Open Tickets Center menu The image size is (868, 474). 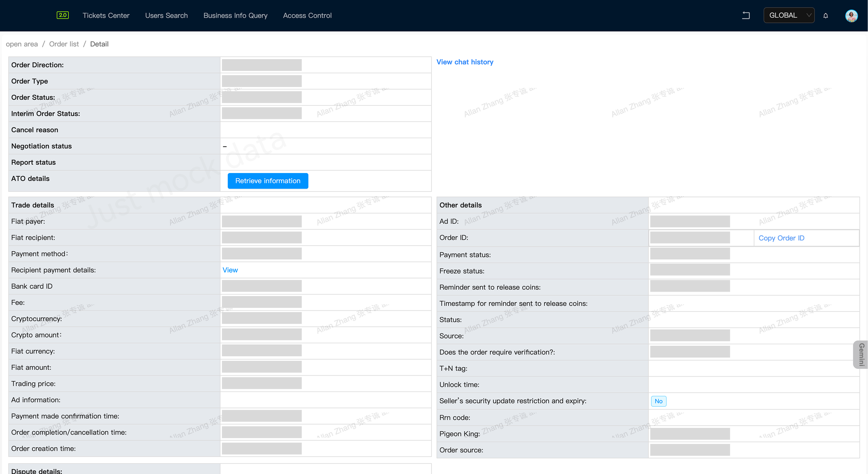point(106,16)
